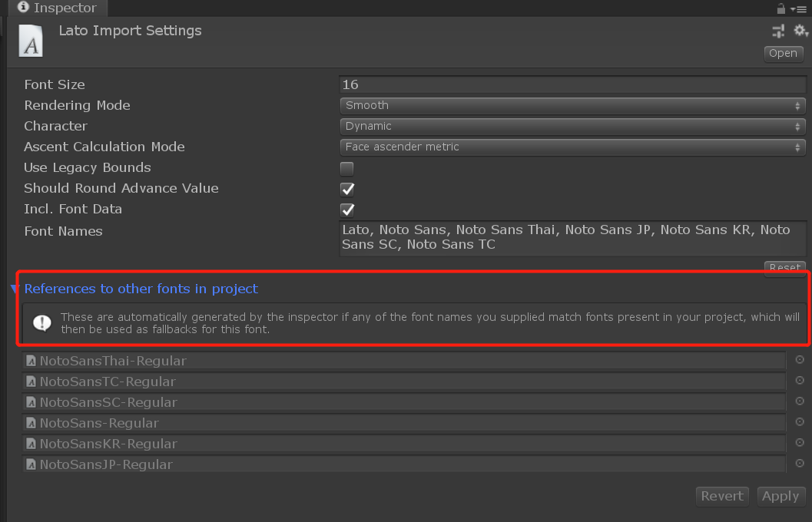Click the Apply button
Image resolution: width=812 pixels, height=522 pixels.
[781, 496]
